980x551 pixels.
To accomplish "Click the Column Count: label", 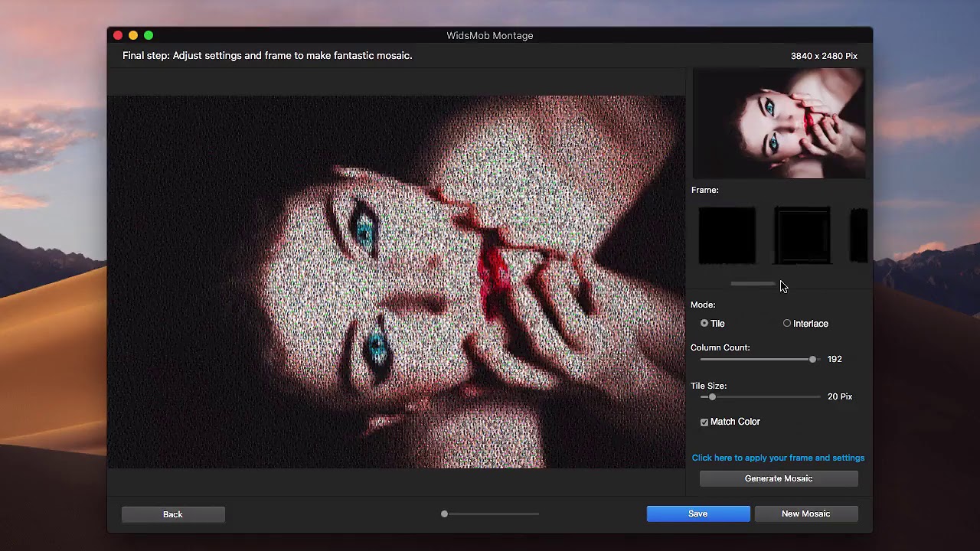I will [720, 347].
